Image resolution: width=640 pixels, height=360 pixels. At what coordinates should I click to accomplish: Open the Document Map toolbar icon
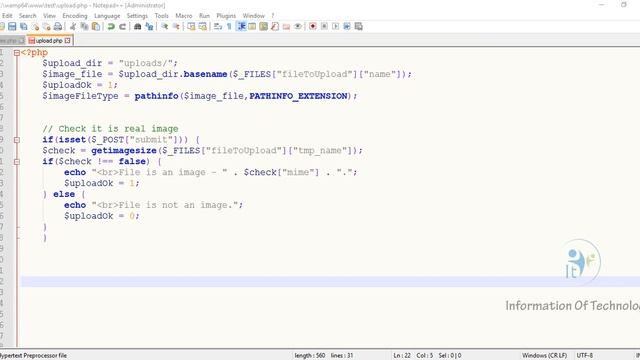tap(264, 27)
